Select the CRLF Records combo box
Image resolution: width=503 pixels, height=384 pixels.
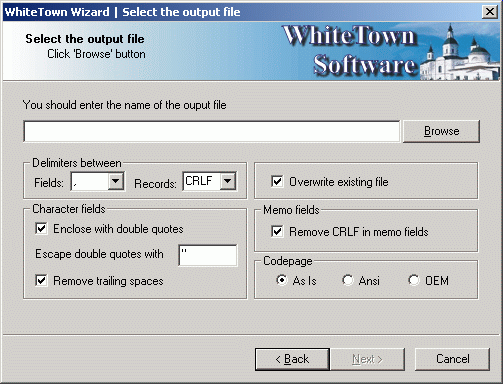coord(209,181)
